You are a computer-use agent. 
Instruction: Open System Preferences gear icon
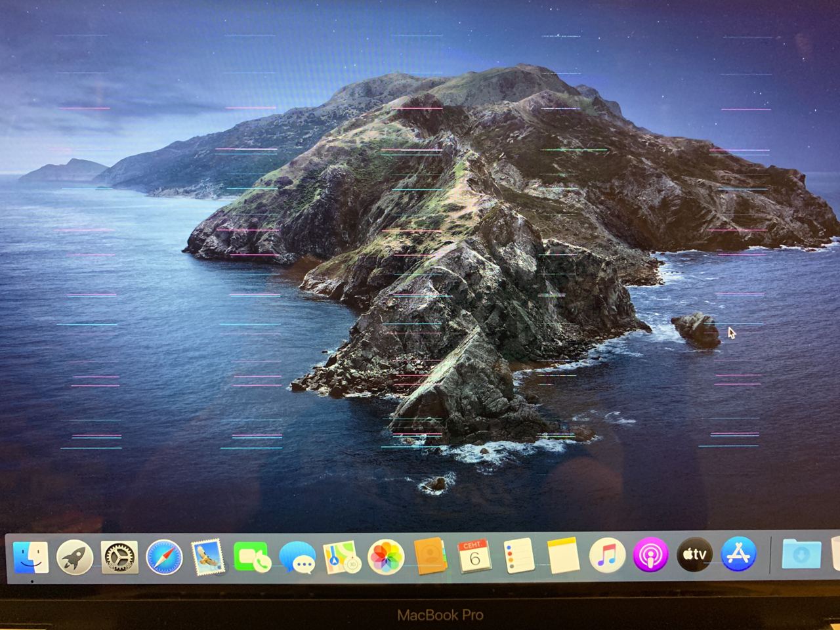[119, 557]
